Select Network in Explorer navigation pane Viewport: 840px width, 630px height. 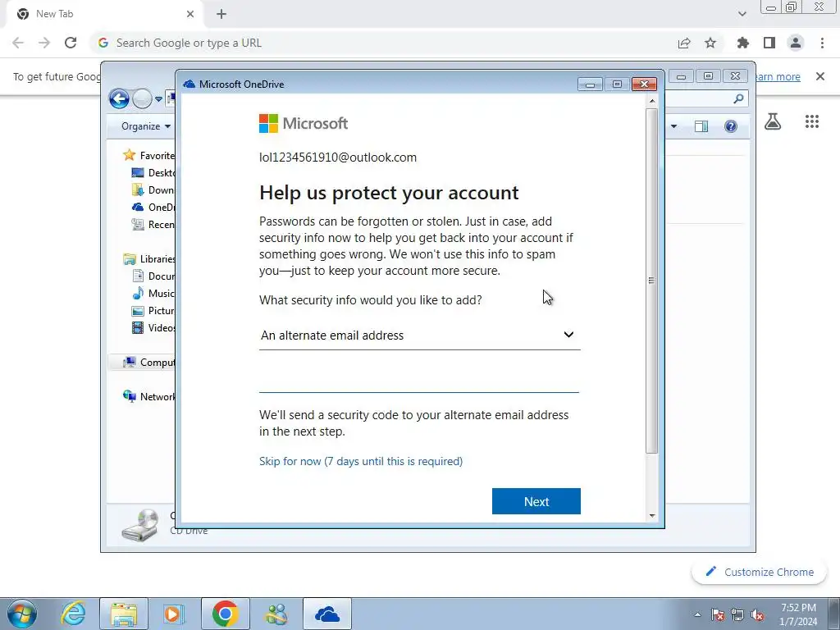tap(148, 396)
